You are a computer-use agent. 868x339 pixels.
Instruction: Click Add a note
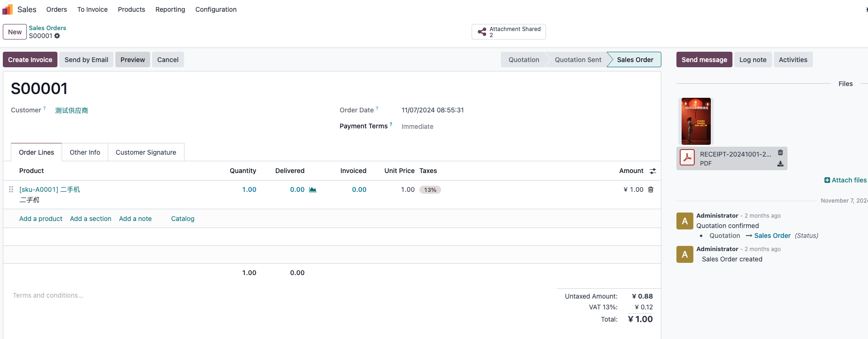(x=135, y=219)
